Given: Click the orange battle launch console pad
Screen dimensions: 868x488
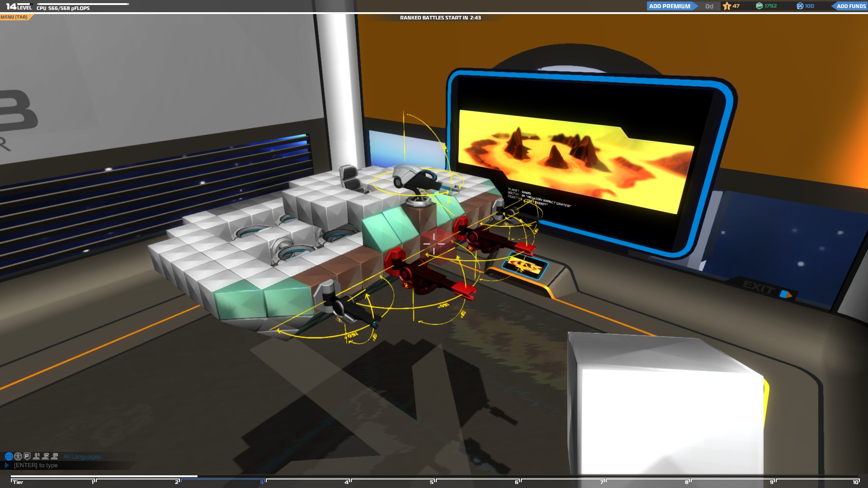Looking at the screenshot, I should point(524,266).
